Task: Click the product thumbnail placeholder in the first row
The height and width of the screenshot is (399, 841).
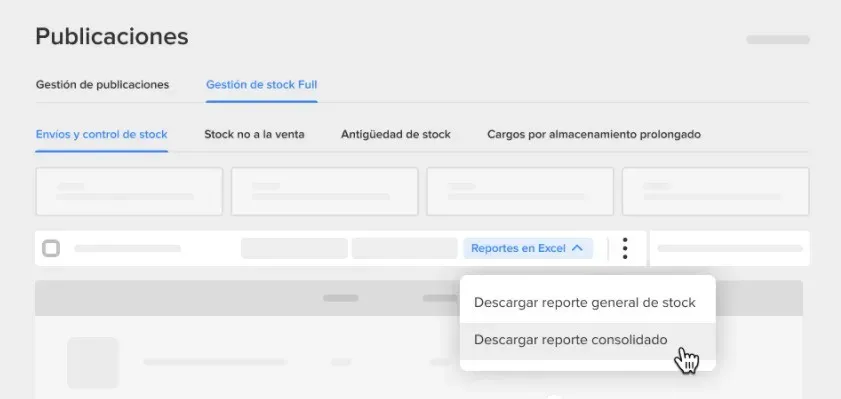Action: point(93,363)
